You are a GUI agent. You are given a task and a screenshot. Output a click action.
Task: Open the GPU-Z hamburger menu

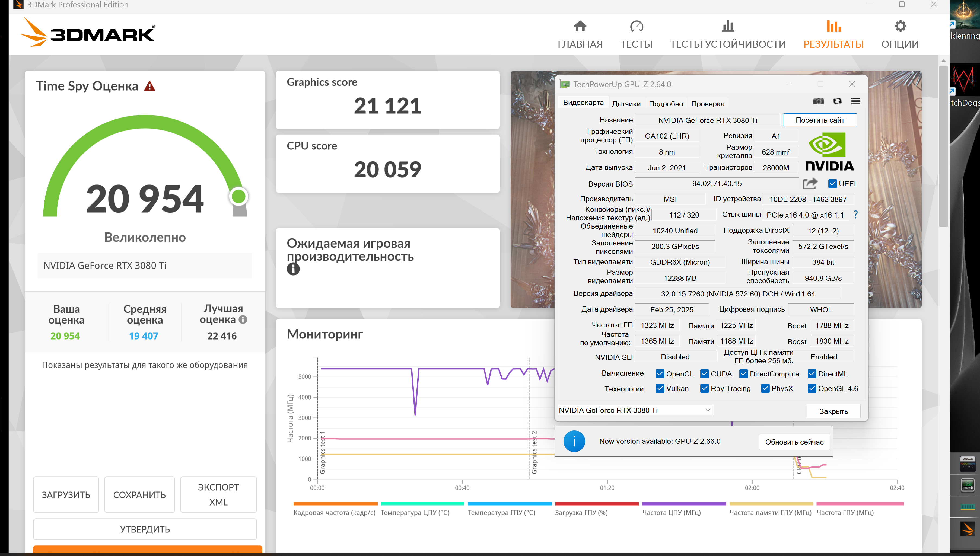(x=855, y=101)
